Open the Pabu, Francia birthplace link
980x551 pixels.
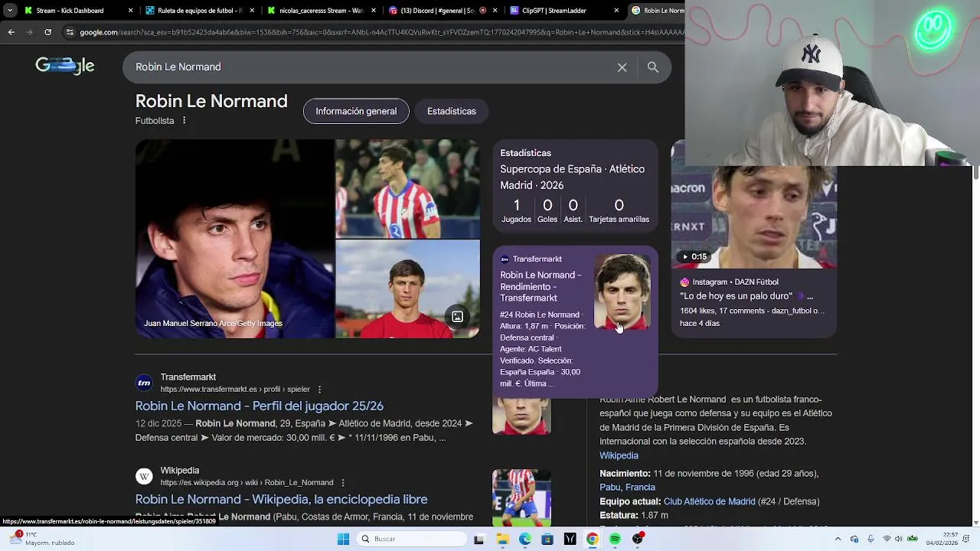pos(627,487)
